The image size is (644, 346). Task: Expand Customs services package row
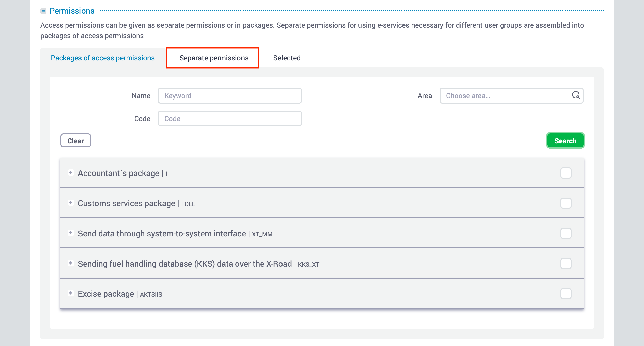click(x=71, y=203)
